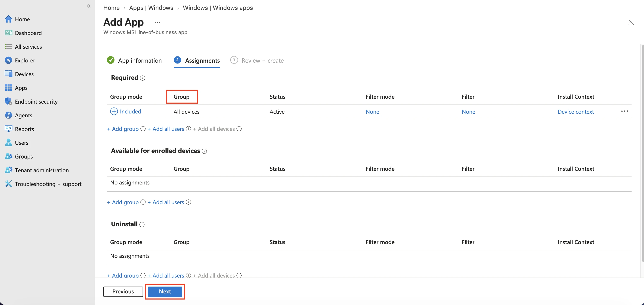
Task: Open the Apps grid icon
Action: coord(9,88)
